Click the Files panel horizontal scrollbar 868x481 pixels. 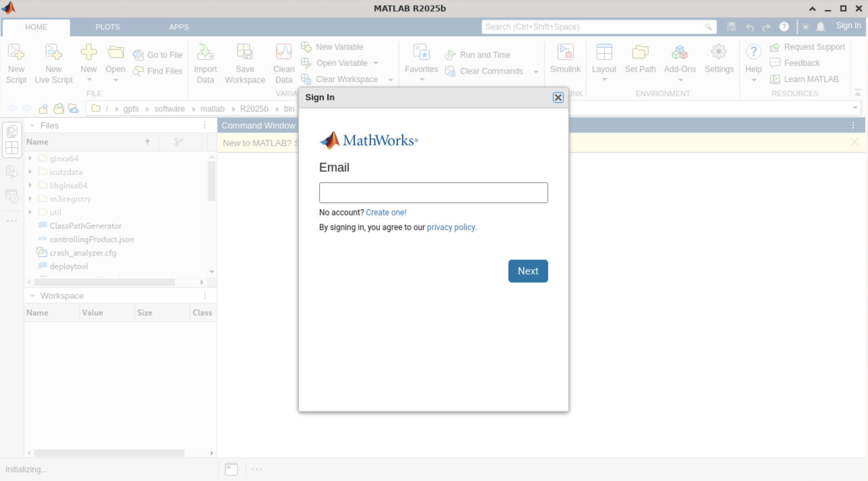tap(104, 282)
